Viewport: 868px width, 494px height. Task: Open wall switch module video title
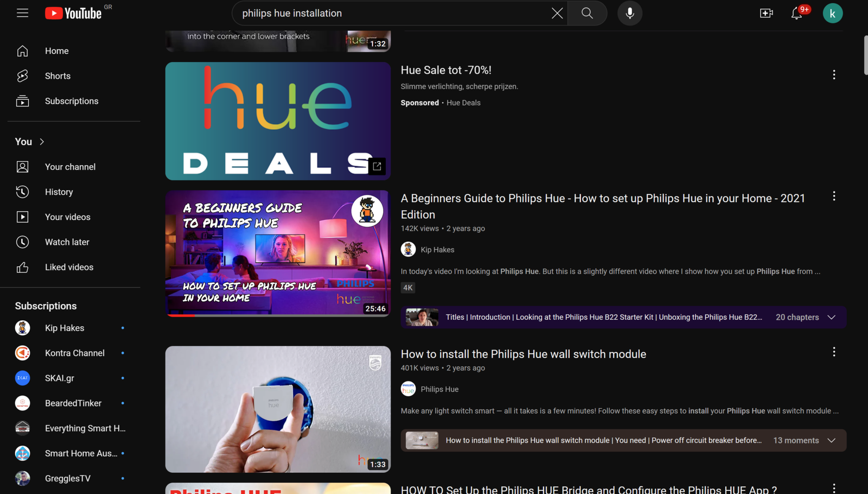523,354
